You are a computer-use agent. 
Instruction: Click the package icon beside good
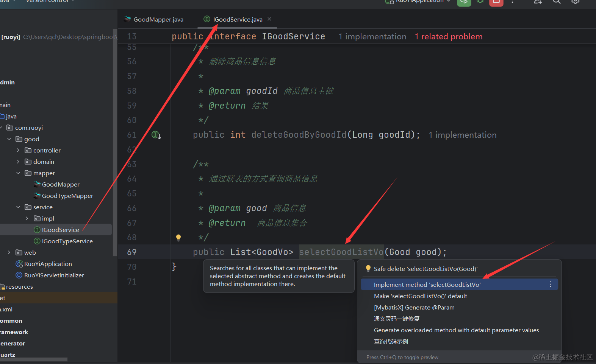click(x=19, y=139)
